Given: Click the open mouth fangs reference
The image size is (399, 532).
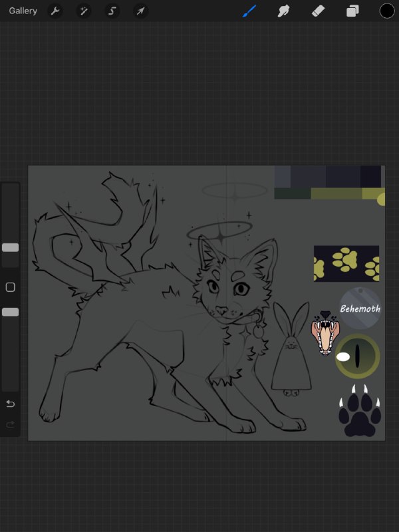Looking at the screenshot, I should point(325,333).
